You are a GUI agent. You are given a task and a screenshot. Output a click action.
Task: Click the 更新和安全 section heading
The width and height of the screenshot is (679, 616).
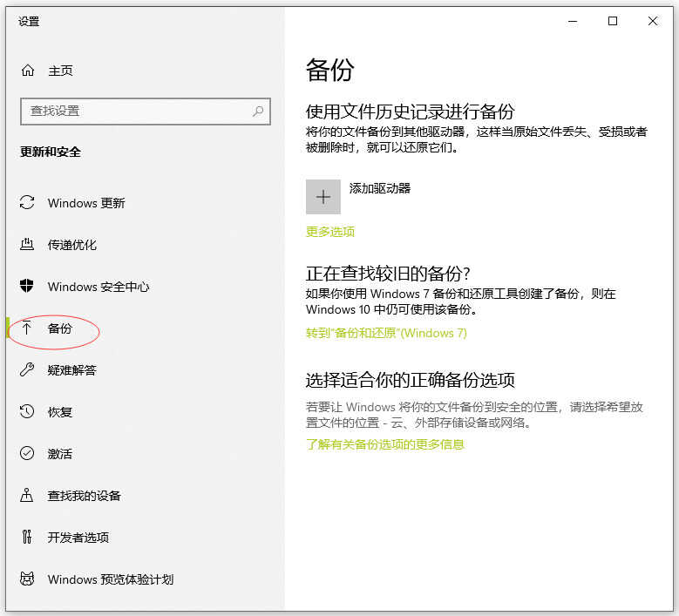click(51, 152)
